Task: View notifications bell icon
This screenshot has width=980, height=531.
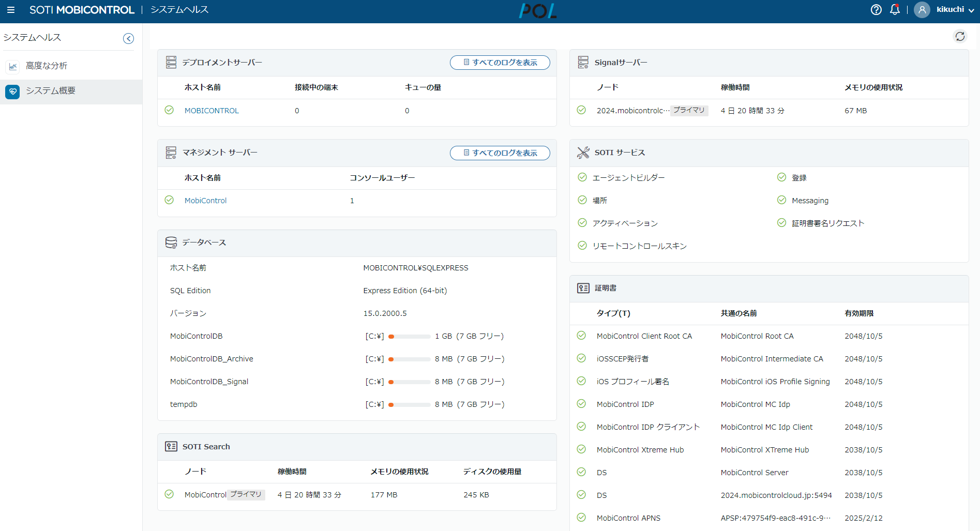Action: click(x=895, y=10)
